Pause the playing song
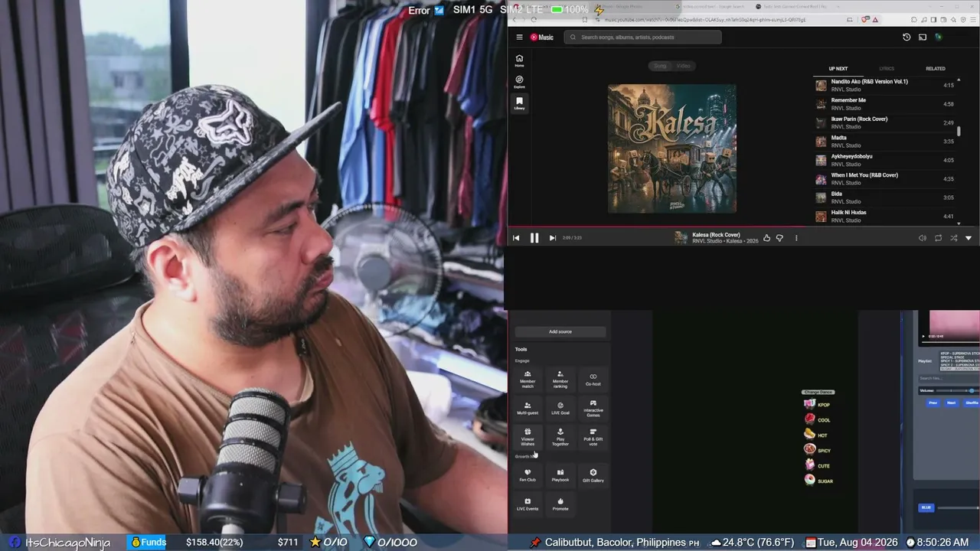Screen dimensions: 980x551 [534, 238]
